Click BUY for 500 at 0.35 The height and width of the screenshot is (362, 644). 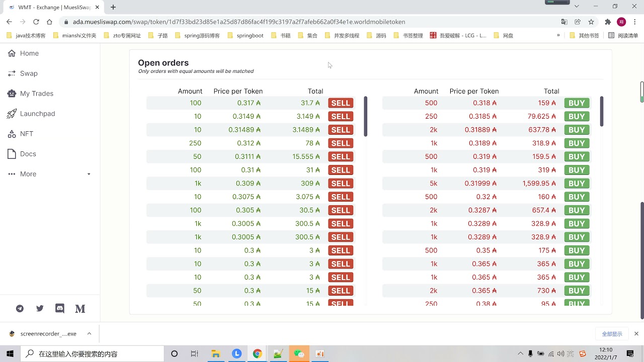point(577,250)
